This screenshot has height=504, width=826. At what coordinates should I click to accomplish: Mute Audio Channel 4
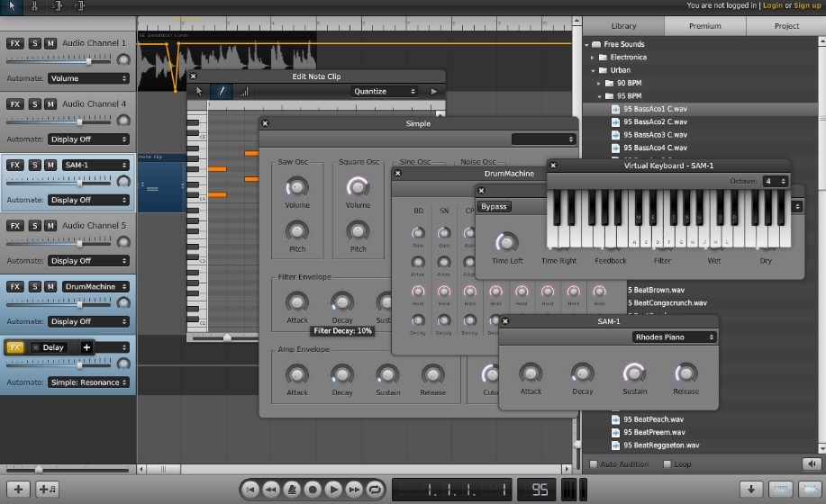point(50,104)
